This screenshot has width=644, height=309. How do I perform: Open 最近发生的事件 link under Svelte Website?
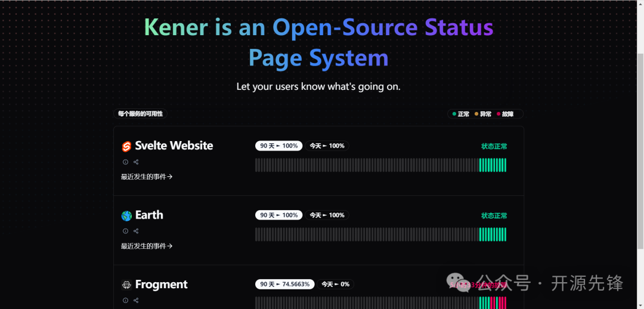147,177
